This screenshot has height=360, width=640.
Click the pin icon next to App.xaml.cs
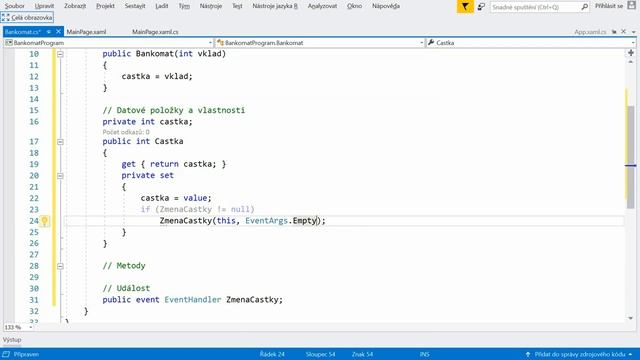[614, 32]
